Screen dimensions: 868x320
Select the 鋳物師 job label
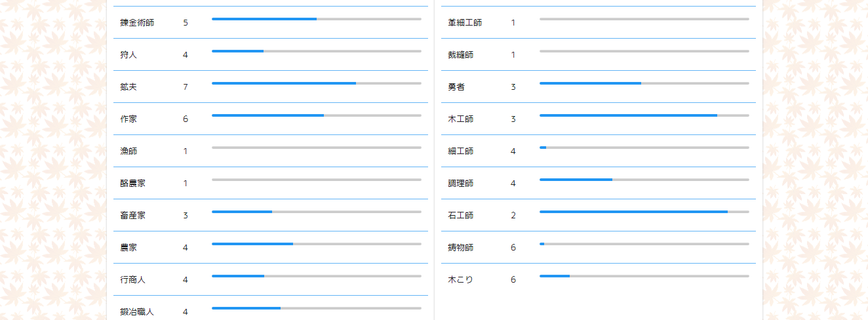[x=460, y=248]
